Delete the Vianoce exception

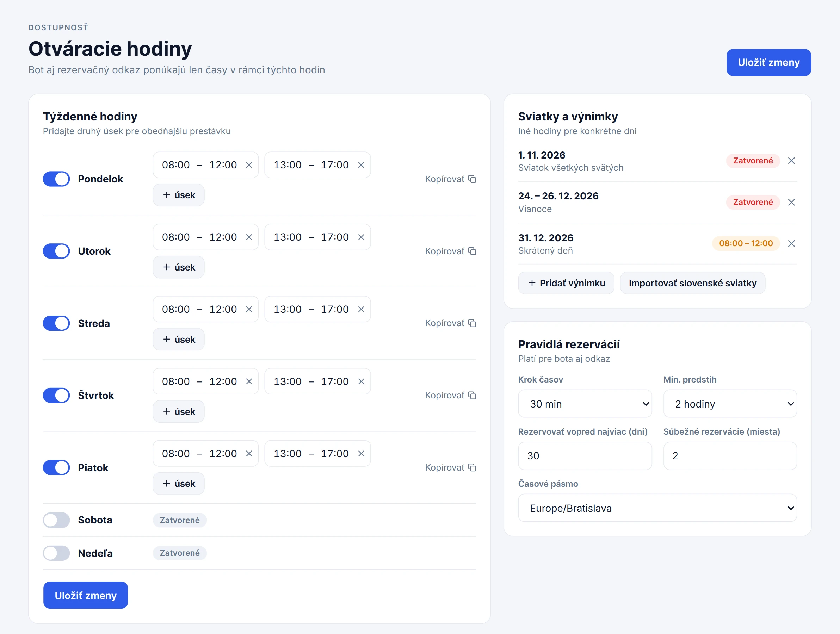pos(791,202)
